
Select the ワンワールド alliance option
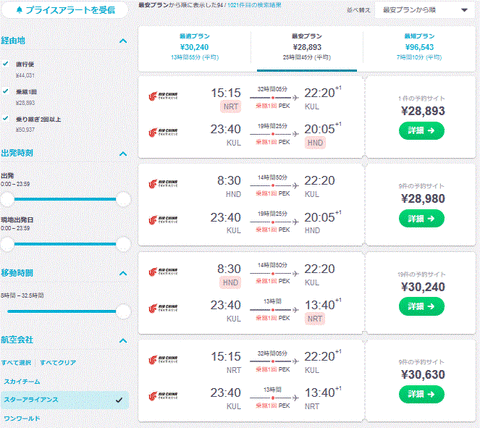tap(22, 418)
